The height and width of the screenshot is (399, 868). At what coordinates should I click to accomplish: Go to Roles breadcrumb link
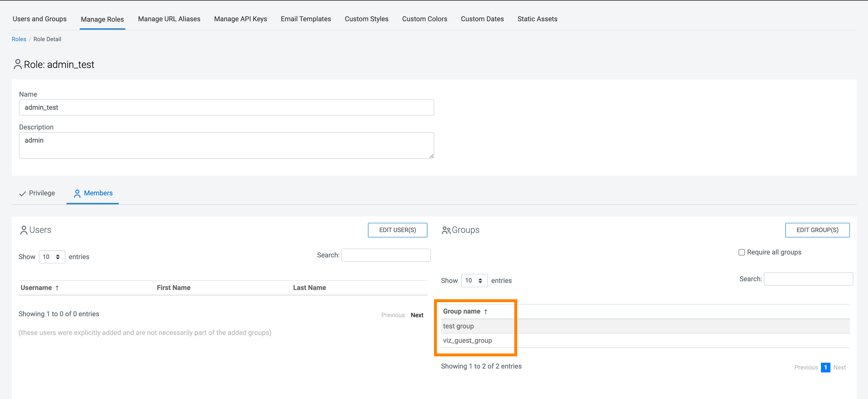(x=19, y=39)
